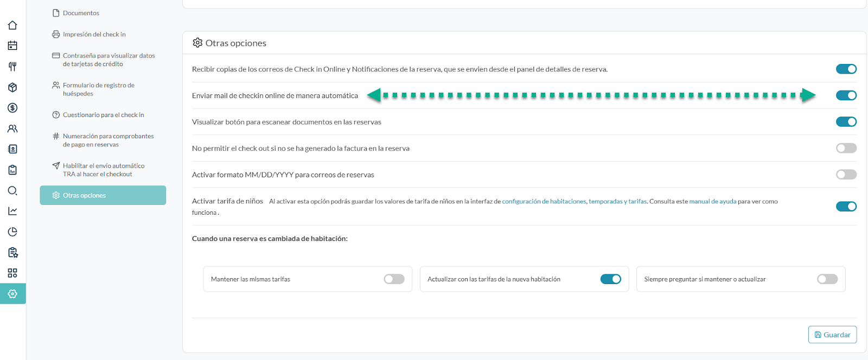Screen dimensions: 868x360
Task: Open the pie chart reports icon
Action: click(12, 232)
